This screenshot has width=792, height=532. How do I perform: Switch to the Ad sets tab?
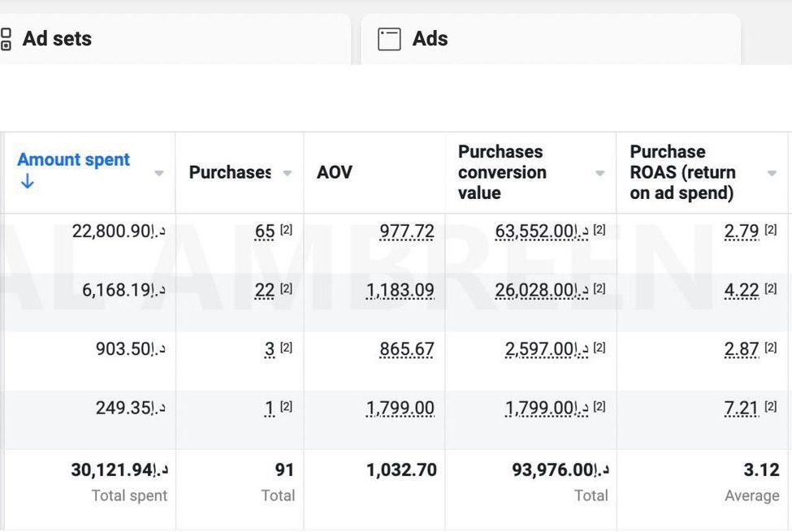pos(57,39)
